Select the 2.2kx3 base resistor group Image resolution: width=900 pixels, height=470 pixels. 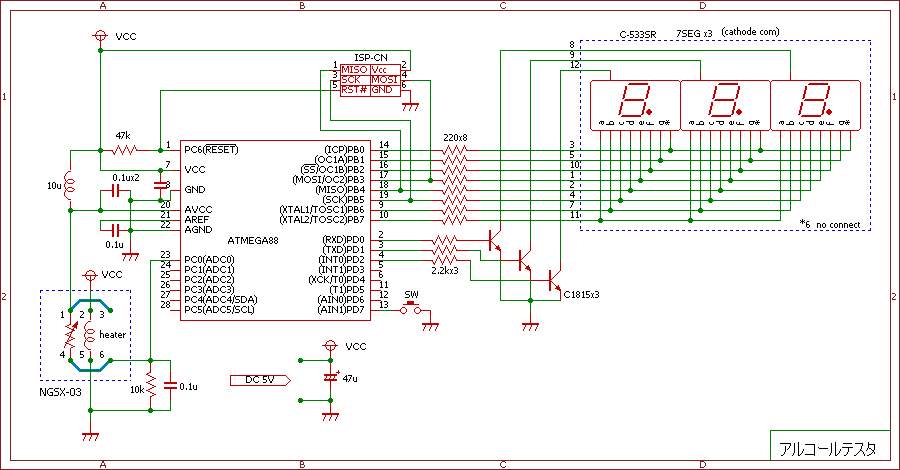(445, 250)
